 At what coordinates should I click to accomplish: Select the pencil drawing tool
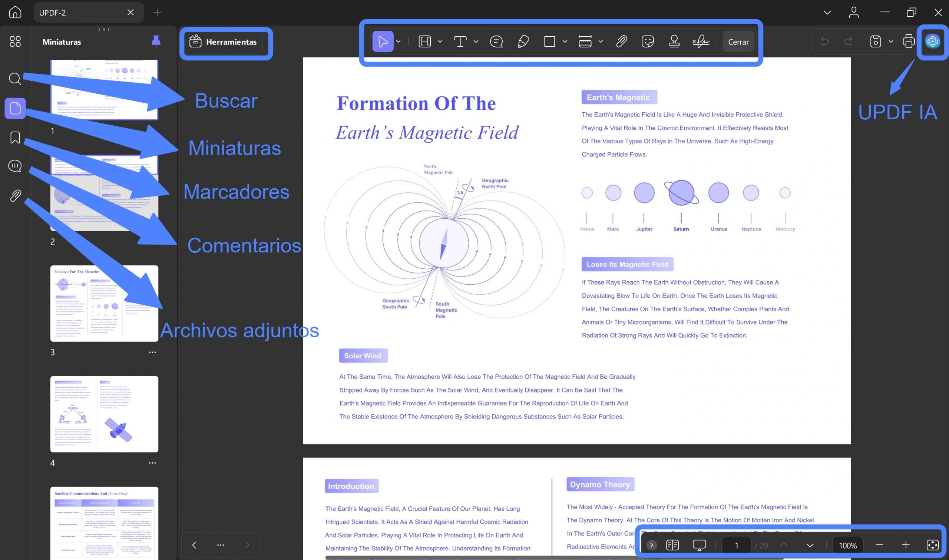pos(523,42)
